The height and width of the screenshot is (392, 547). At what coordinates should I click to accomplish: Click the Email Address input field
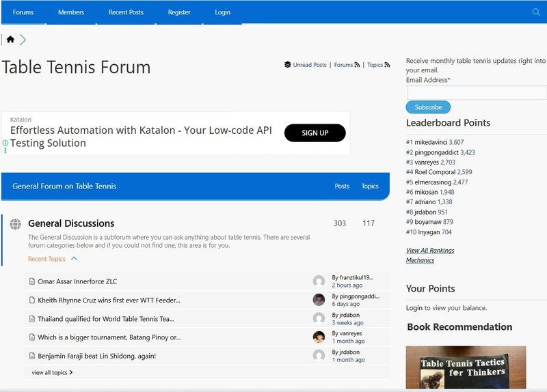point(477,93)
